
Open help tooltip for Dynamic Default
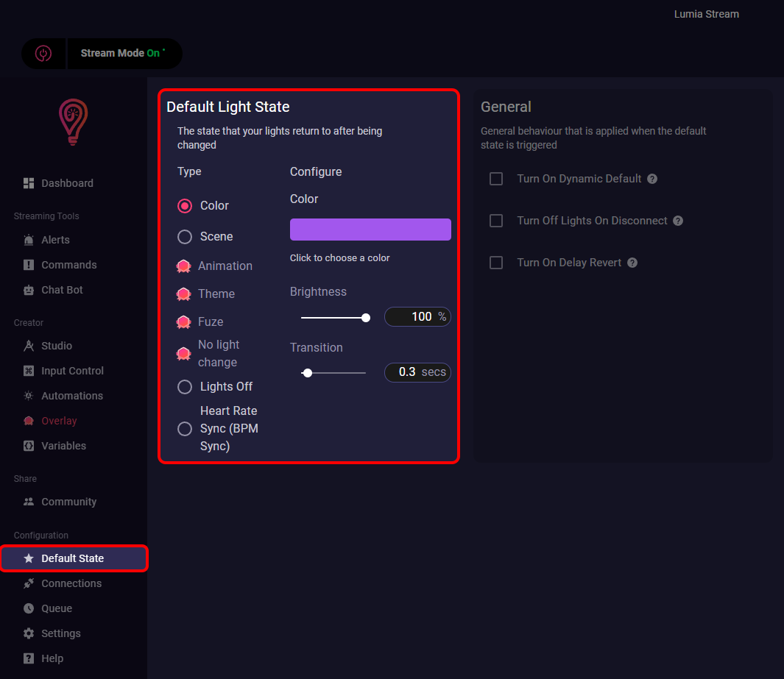[652, 179]
